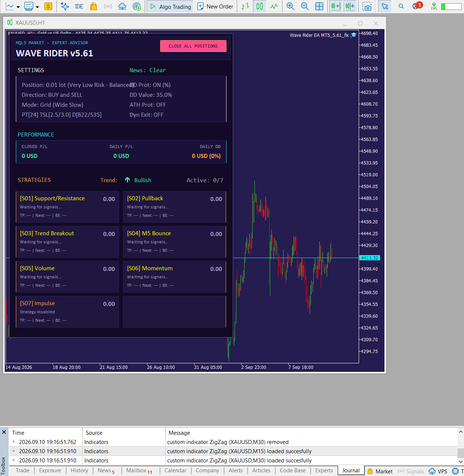Viewport: 464px width, 476px height.
Task: Open the account notifications icon
Action: [416, 6]
